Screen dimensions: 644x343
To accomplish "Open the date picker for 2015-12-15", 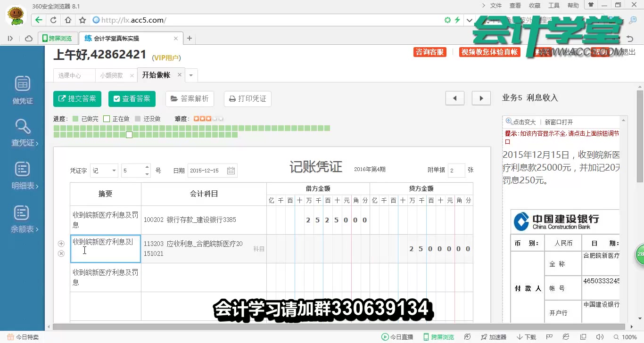I will [x=231, y=171].
